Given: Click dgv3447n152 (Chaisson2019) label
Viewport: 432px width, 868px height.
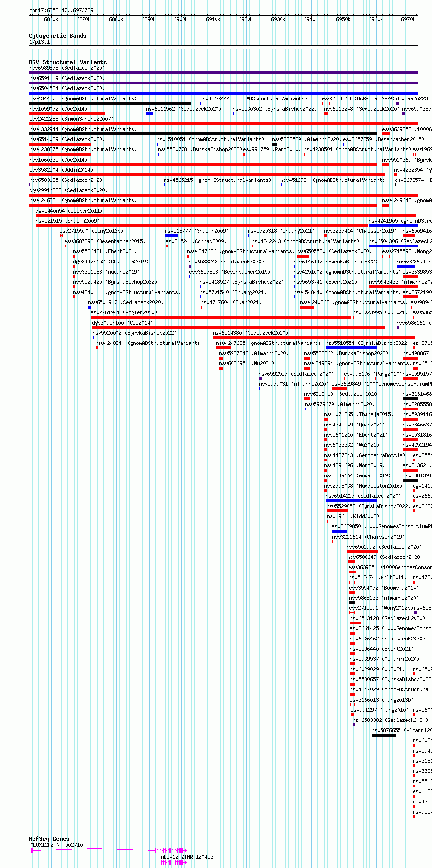Looking at the screenshot, I should 111,262.
